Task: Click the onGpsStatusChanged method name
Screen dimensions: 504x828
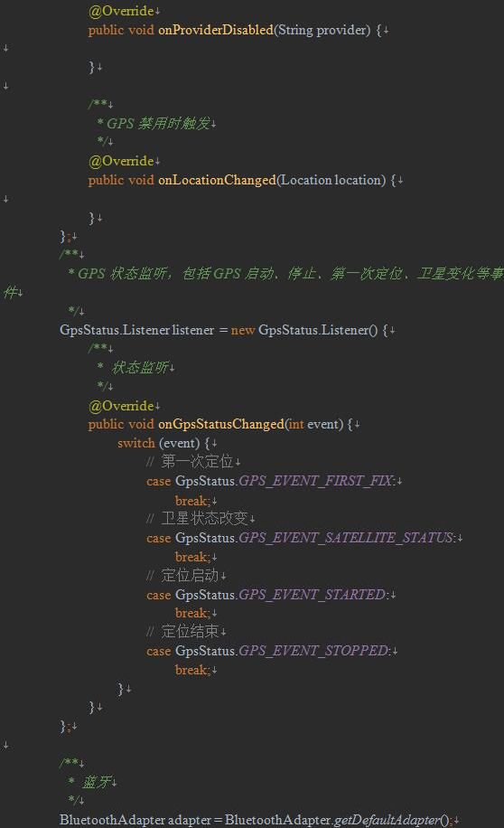Action: coord(221,424)
